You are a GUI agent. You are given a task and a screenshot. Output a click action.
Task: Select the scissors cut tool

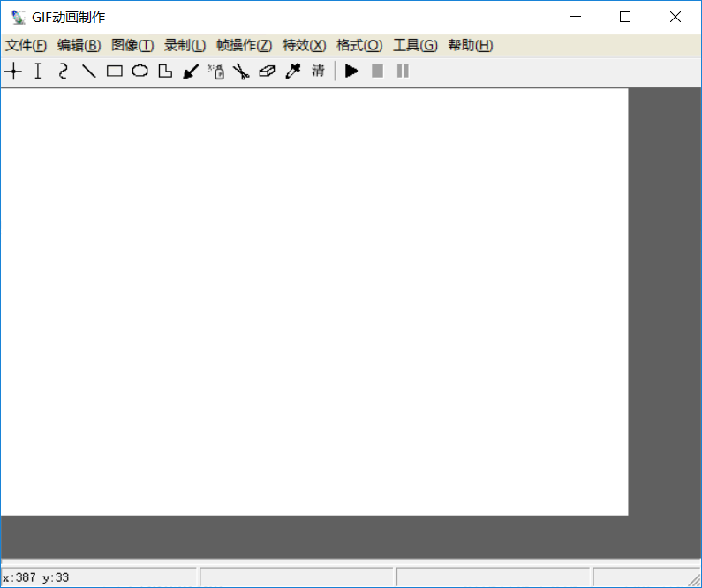coord(242,72)
